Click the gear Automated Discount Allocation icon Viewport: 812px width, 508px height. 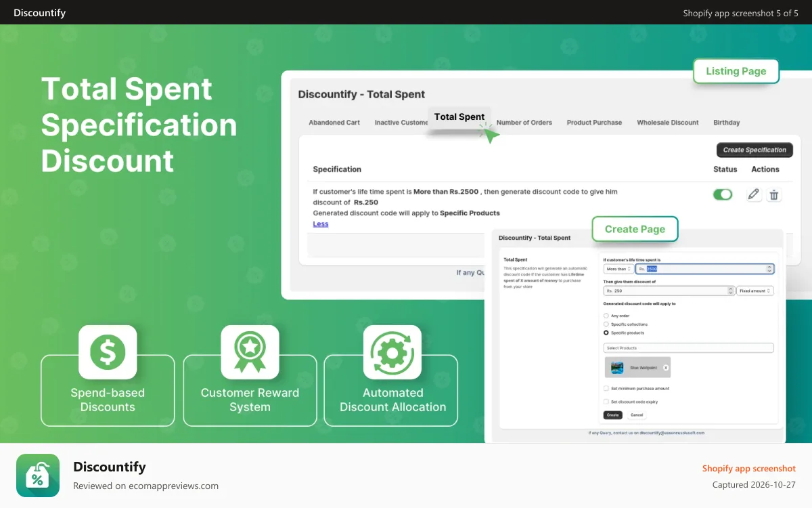coord(392,352)
